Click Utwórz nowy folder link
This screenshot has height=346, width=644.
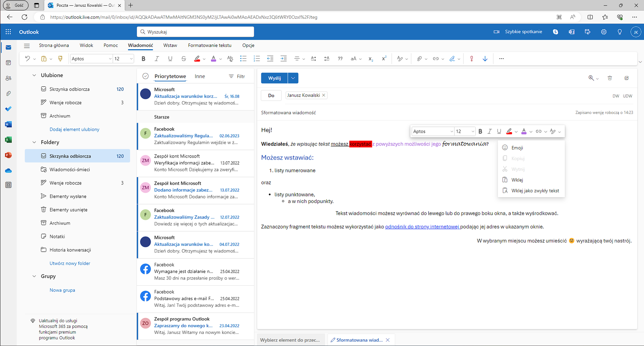(x=70, y=264)
